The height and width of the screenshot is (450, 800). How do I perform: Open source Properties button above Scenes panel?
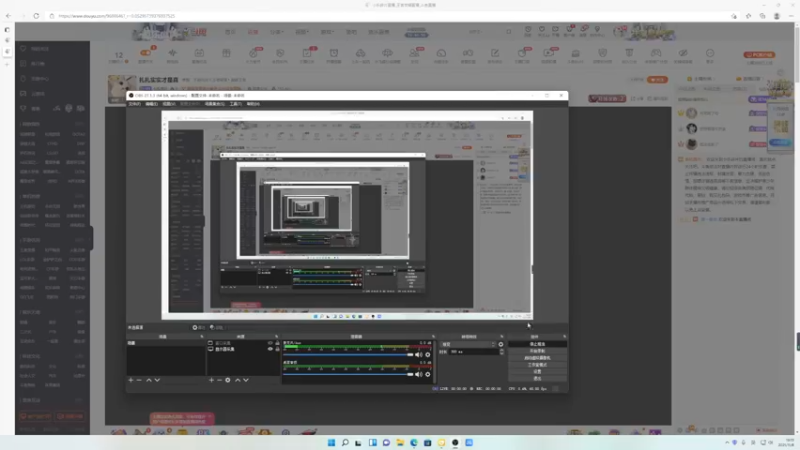coord(198,328)
